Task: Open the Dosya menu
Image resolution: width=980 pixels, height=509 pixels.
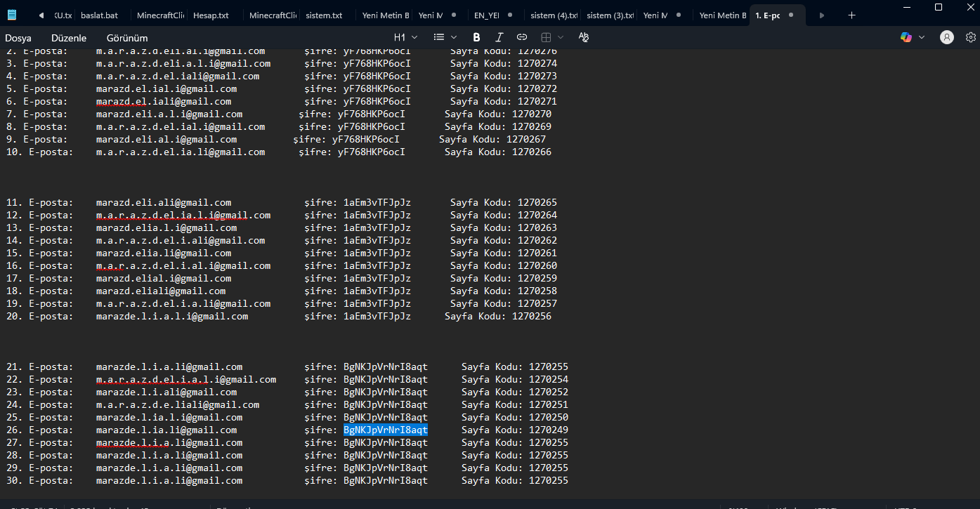Action: 18,38
